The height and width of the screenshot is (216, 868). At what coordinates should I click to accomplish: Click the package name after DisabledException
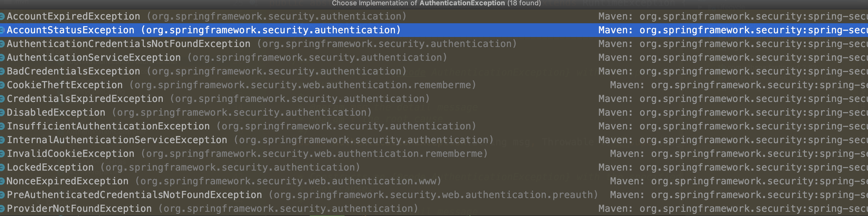tap(242, 112)
